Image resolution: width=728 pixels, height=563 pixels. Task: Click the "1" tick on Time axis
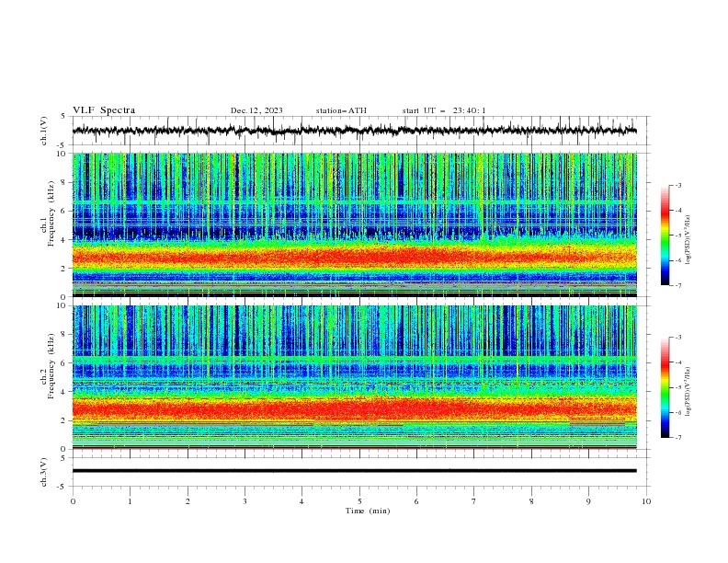coord(130,501)
